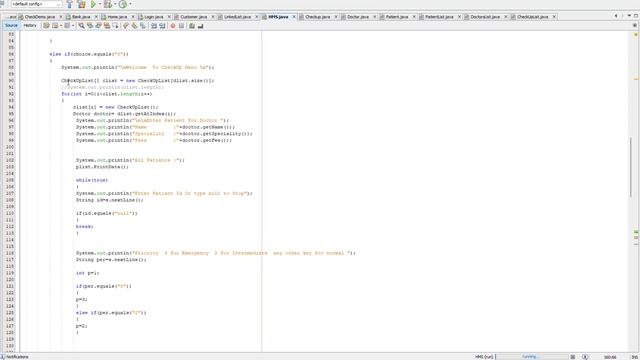Click Find Previous Occurrence icon
The height and width of the screenshot is (360, 640).
90,26
